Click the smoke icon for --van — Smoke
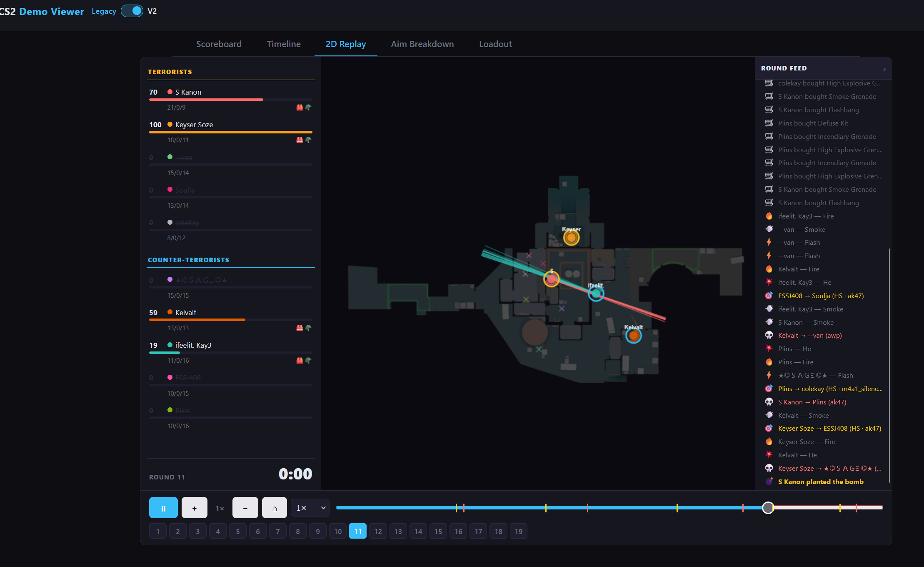The width and height of the screenshot is (924, 567). pyautogui.click(x=769, y=229)
